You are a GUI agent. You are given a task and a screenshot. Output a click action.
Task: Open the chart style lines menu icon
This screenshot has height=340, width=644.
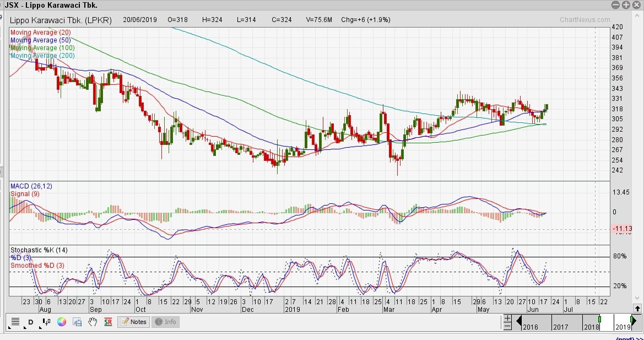click(15, 322)
